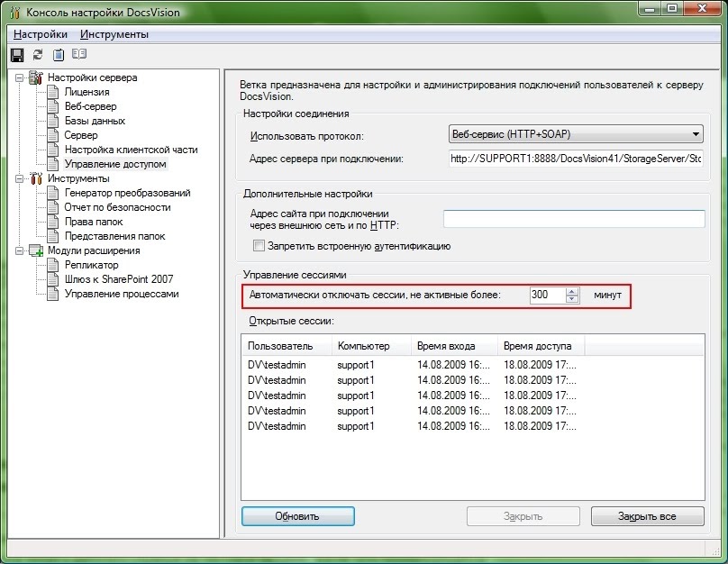Click the empty Адрес сайта HTTP field
The image size is (728, 564).
pyautogui.click(x=574, y=219)
